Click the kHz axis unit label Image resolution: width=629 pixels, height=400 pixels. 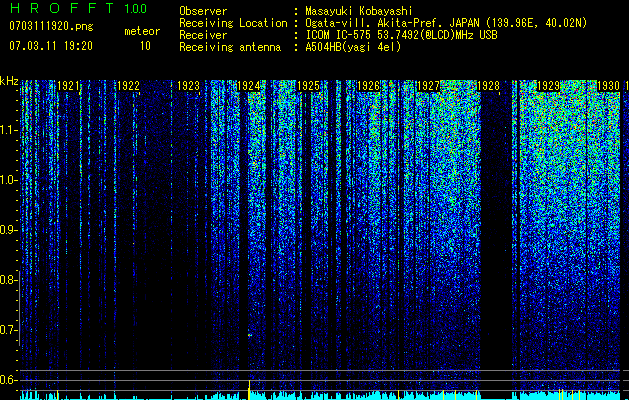tap(9, 81)
